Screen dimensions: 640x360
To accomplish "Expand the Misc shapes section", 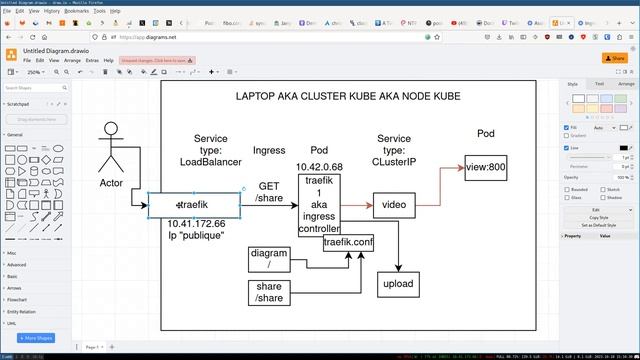I will pyautogui.click(x=11, y=253).
